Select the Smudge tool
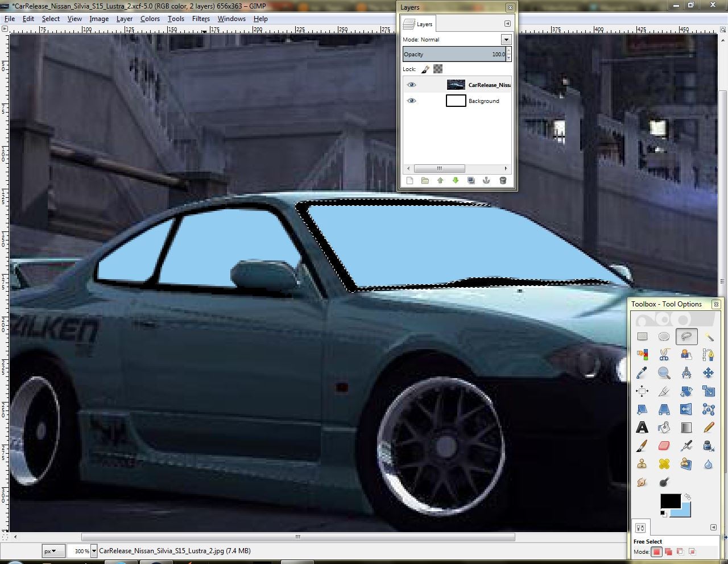The height and width of the screenshot is (564, 728). 642,482
